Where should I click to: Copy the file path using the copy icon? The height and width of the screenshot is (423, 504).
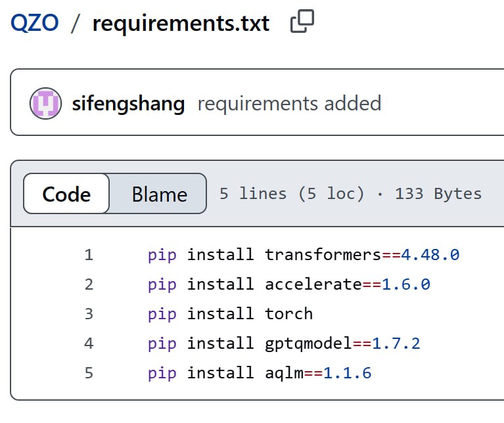pos(302,22)
